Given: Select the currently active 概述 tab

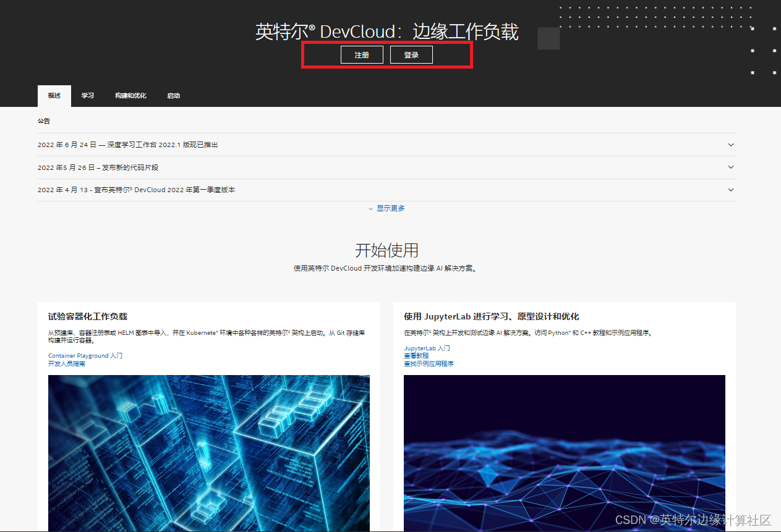Looking at the screenshot, I should click(53, 96).
